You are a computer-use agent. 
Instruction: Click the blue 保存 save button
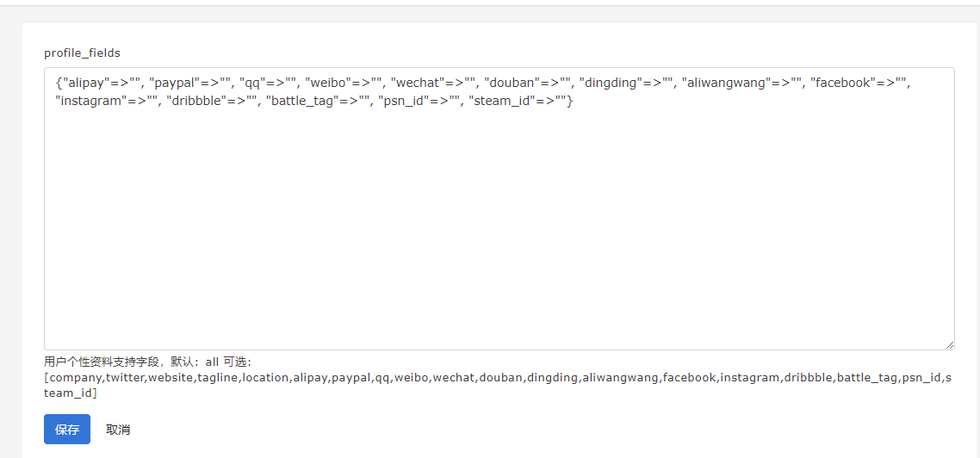(67, 430)
